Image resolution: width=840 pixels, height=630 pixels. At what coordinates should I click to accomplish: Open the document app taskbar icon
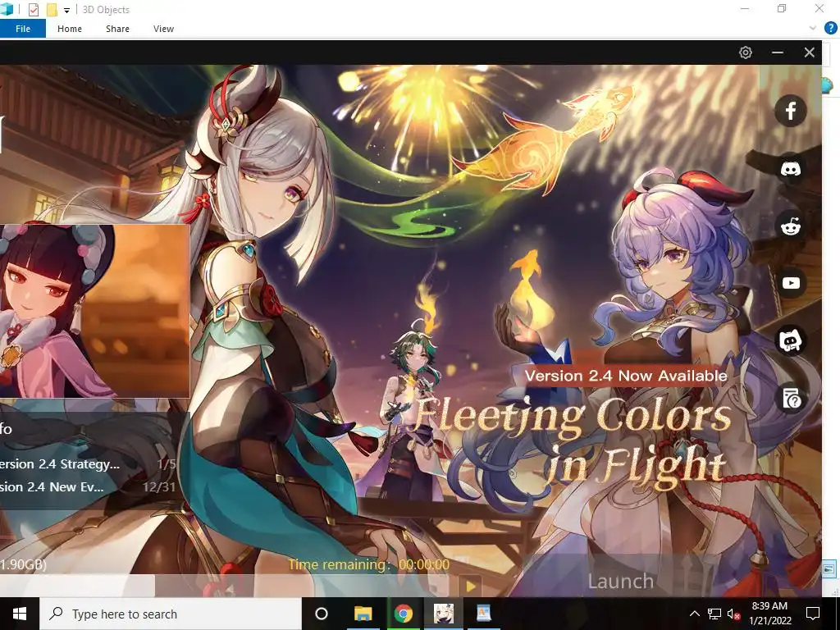point(484,614)
